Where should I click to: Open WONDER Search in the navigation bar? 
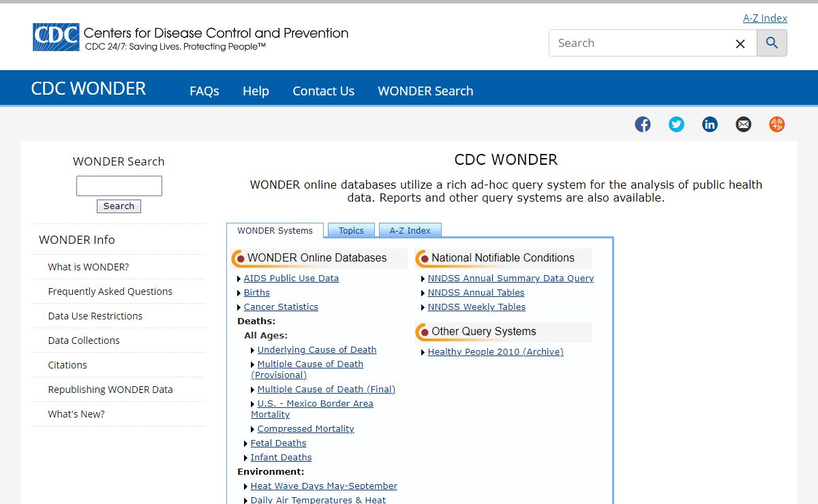[x=425, y=91]
